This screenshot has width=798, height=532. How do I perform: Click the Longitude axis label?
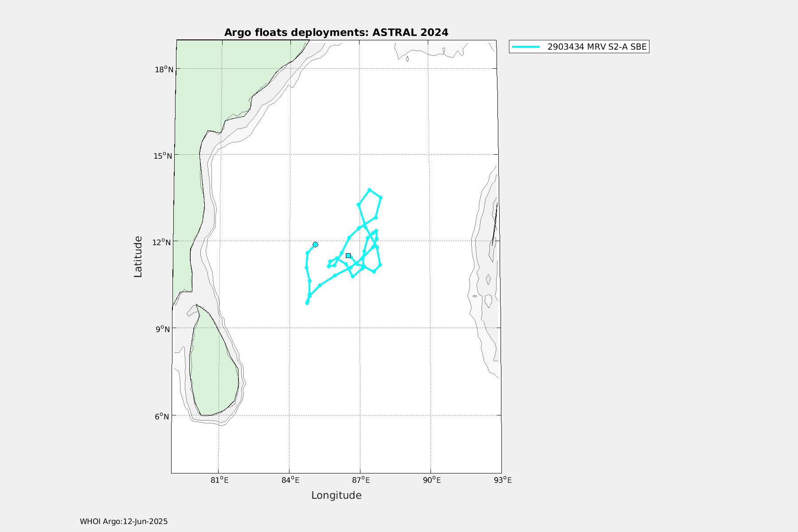pos(336,495)
